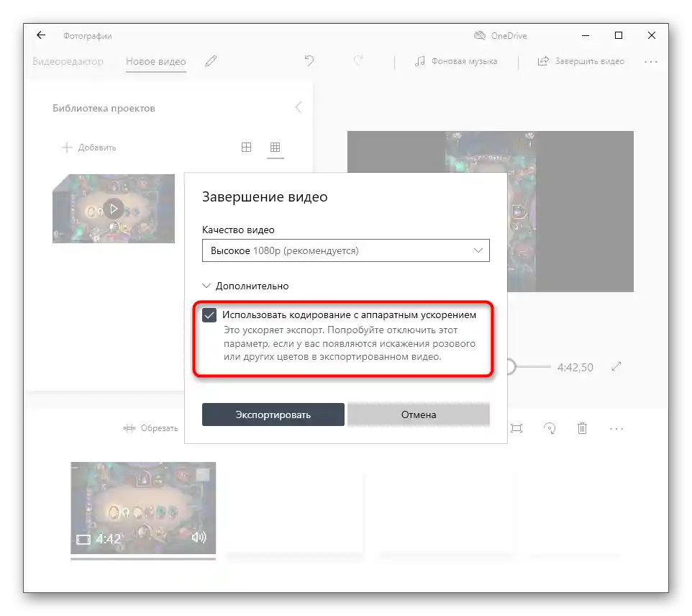Viewport: 692px width, 616px height.
Task: Play the library video thumbnail
Action: click(x=114, y=209)
